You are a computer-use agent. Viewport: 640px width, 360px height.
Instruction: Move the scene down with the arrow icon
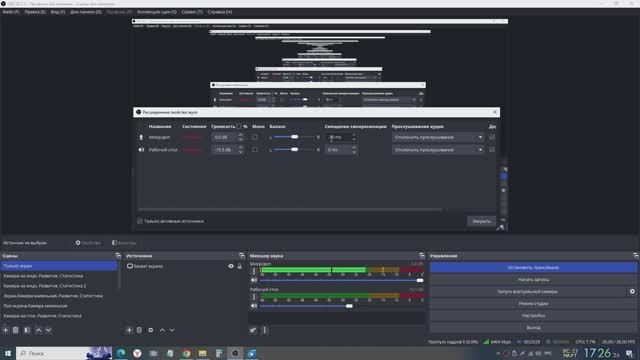49,330
